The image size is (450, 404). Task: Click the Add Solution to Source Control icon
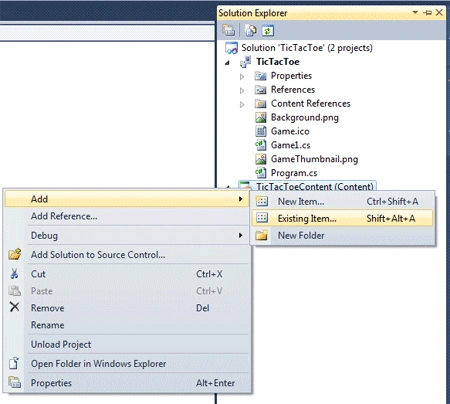point(15,254)
